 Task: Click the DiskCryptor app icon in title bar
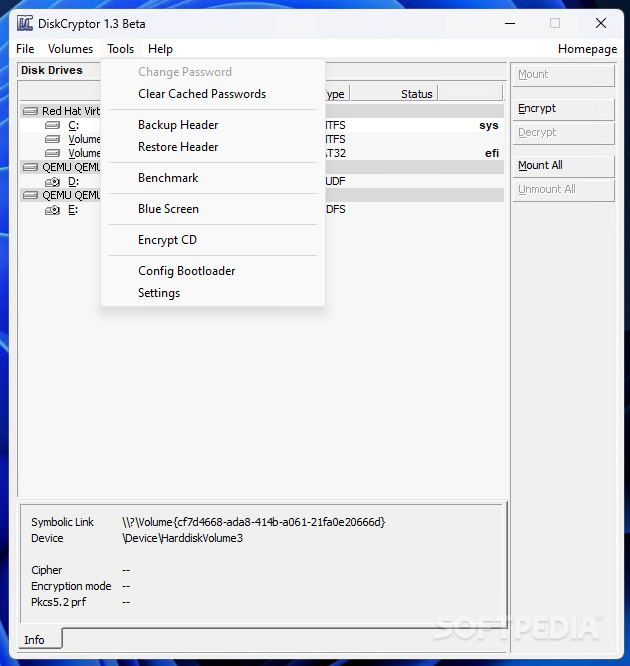25,23
